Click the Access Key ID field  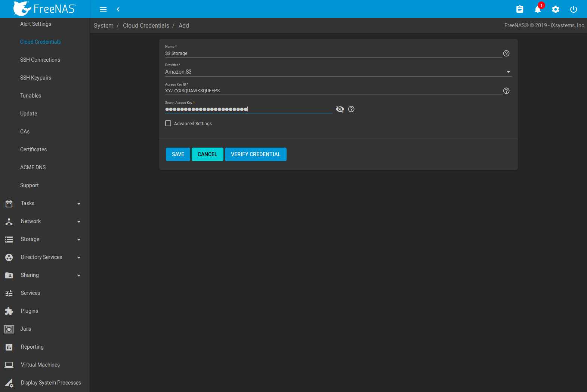tap(334, 91)
